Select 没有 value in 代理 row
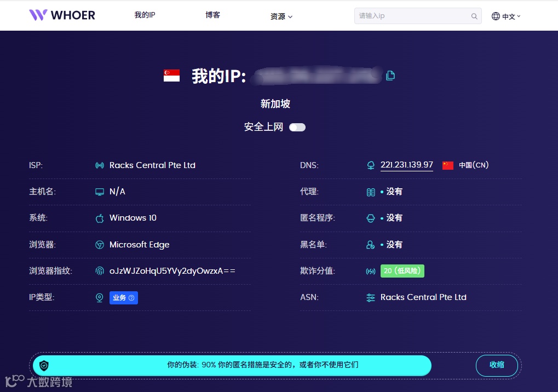Viewport: 558px width, 392px height. [394, 192]
